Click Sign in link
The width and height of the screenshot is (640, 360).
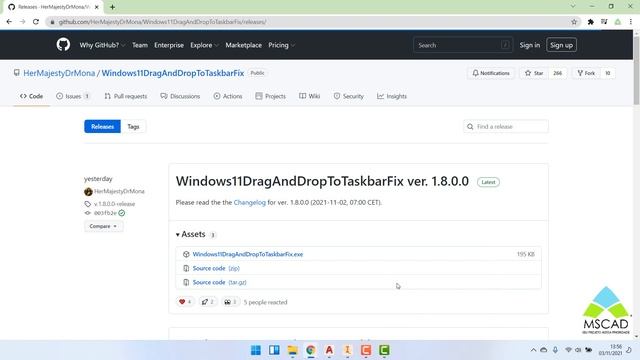pyautogui.click(x=530, y=45)
